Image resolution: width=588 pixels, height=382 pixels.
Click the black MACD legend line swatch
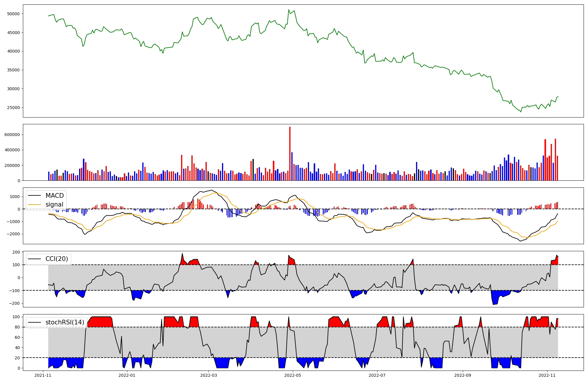point(35,196)
